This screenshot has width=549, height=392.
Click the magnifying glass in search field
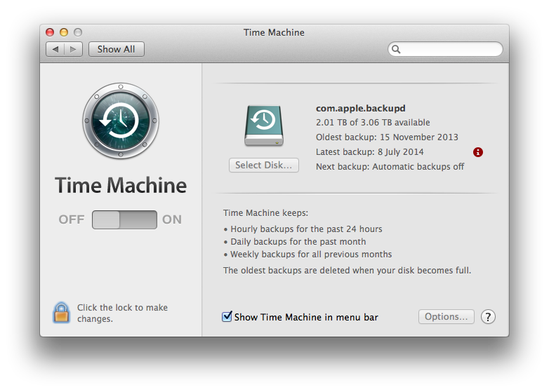click(x=396, y=49)
